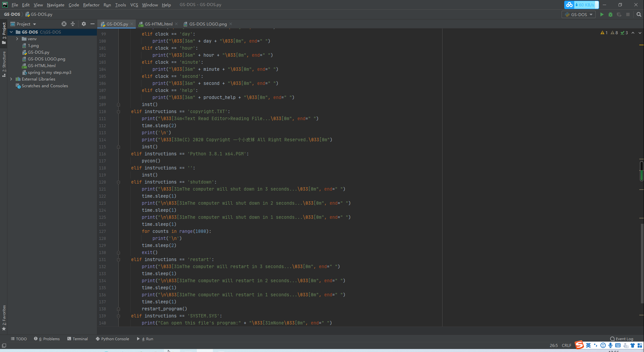Open the Terminal tool window
The width and height of the screenshot is (644, 352).
click(x=77, y=339)
